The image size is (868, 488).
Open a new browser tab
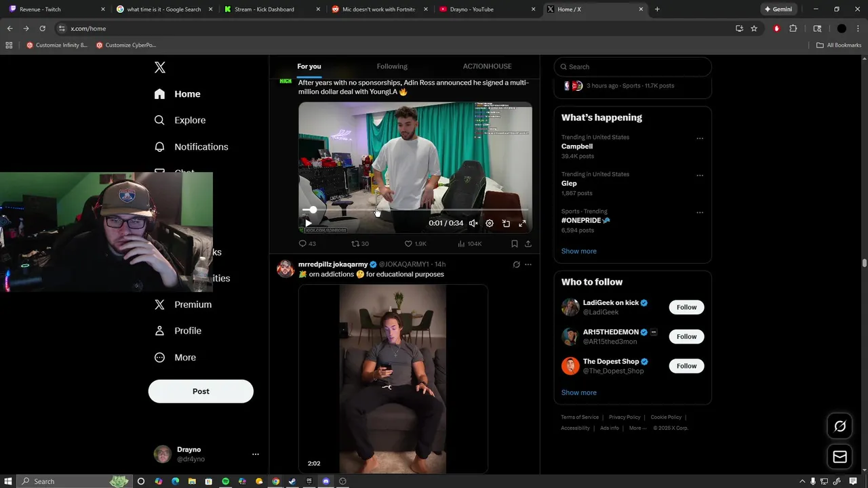[x=657, y=9]
